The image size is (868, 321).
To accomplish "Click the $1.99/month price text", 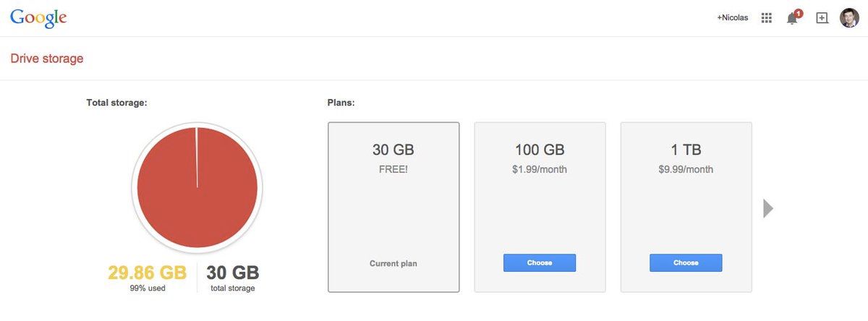I will pyautogui.click(x=540, y=170).
